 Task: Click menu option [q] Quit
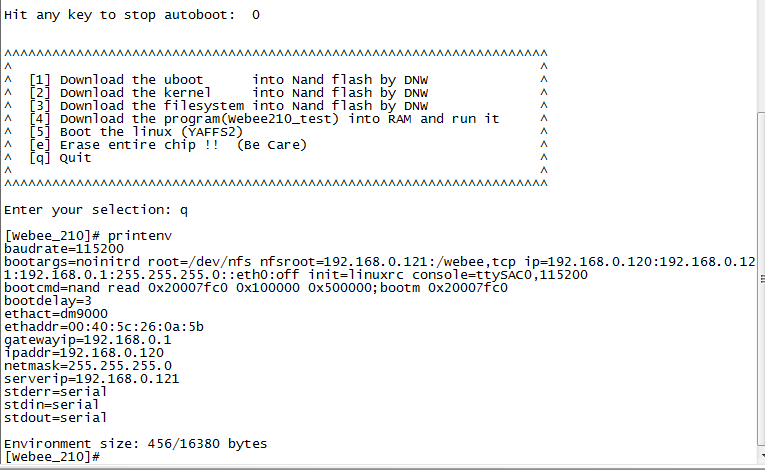coord(60,158)
